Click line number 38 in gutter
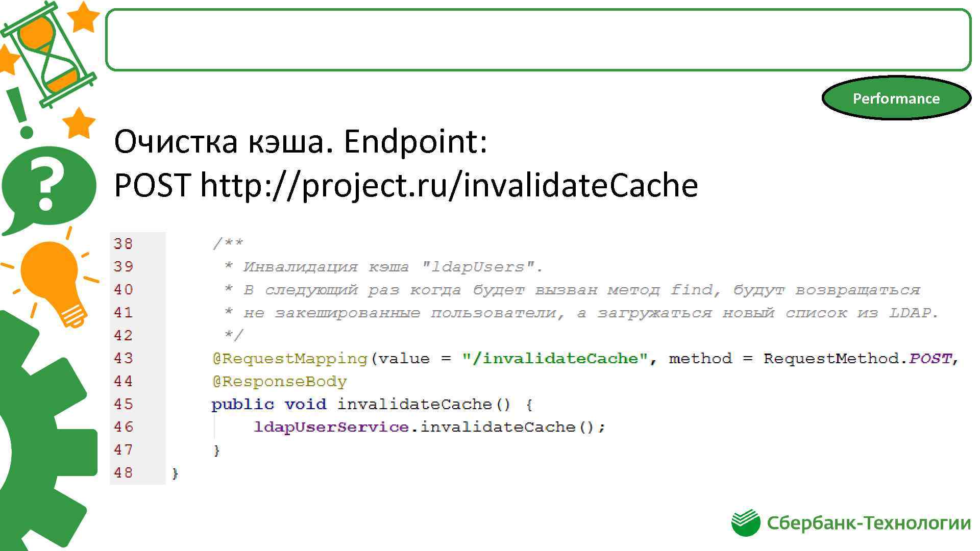 click(x=124, y=244)
